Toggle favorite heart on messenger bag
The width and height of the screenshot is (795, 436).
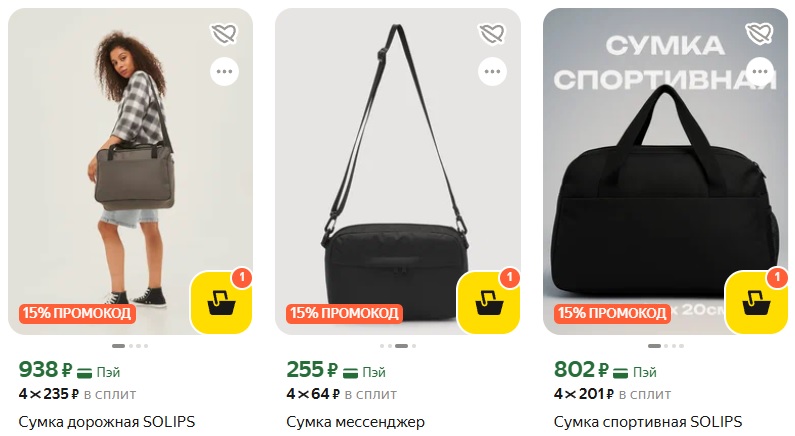click(492, 34)
